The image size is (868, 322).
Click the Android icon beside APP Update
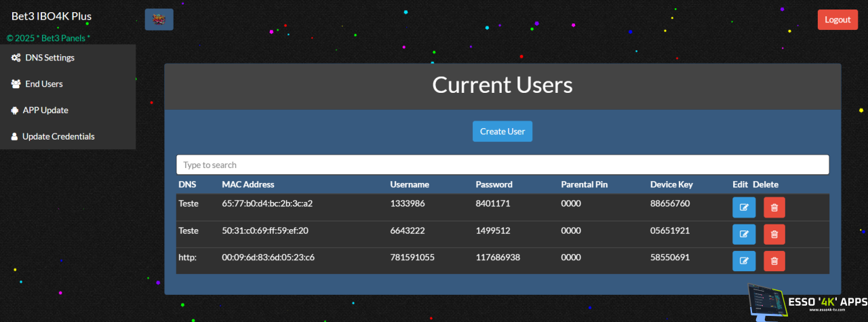pyautogui.click(x=15, y=110)
